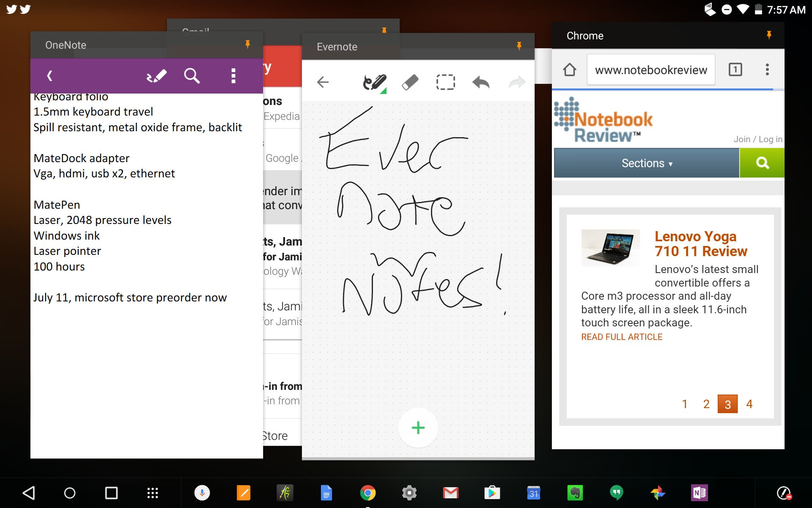Toggle the pin on the OneNote window
Screen dimensions: 812x508
pos(248,44)
